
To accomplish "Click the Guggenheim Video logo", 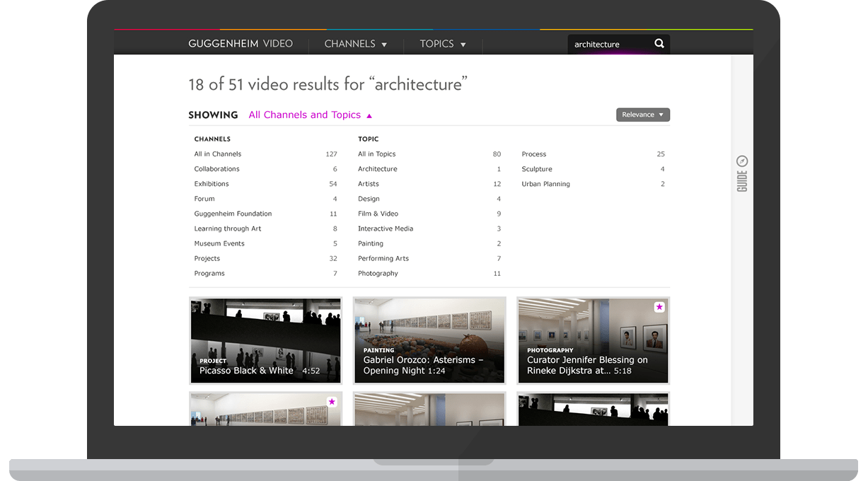I will pyautogui.click(x=241, y=43).
